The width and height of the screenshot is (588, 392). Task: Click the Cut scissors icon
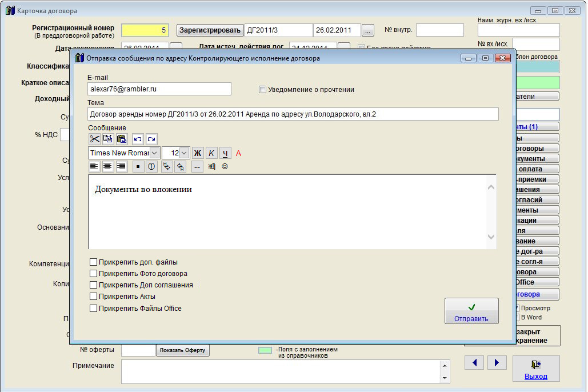point(95,139)
